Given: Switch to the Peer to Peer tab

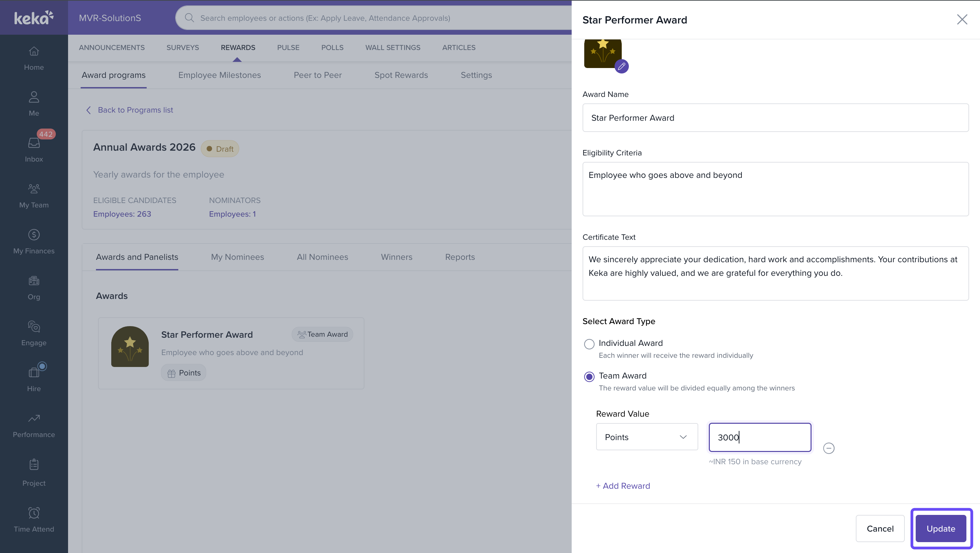Looking at the screenshot, I should point(317,75).
